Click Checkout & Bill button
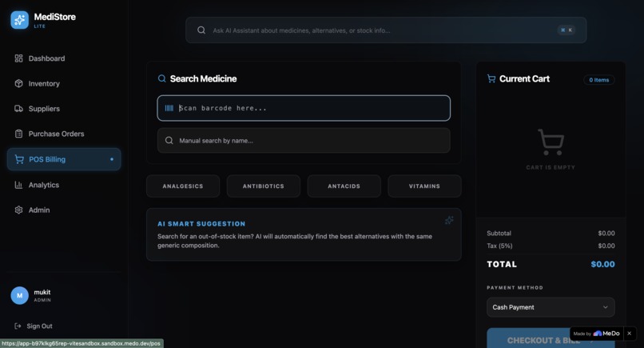This screenshot has width=644, height=348. pos(551,338)
